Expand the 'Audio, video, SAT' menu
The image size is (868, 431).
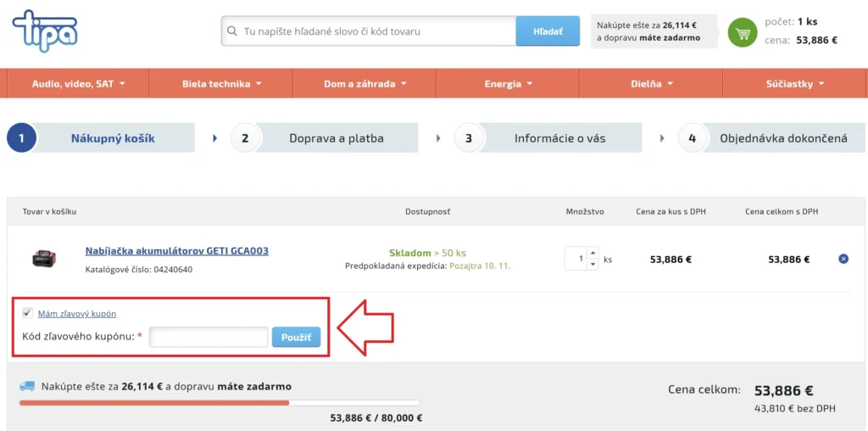pos(78,84)
